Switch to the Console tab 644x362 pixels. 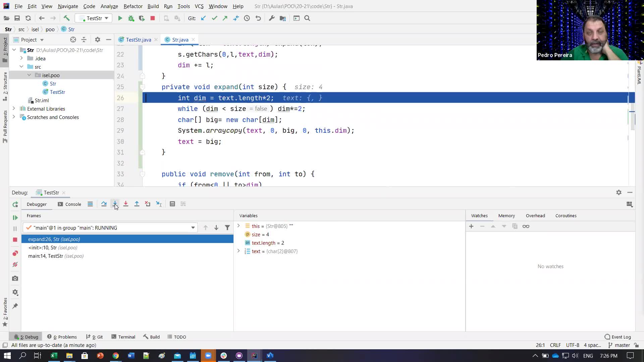69,204
